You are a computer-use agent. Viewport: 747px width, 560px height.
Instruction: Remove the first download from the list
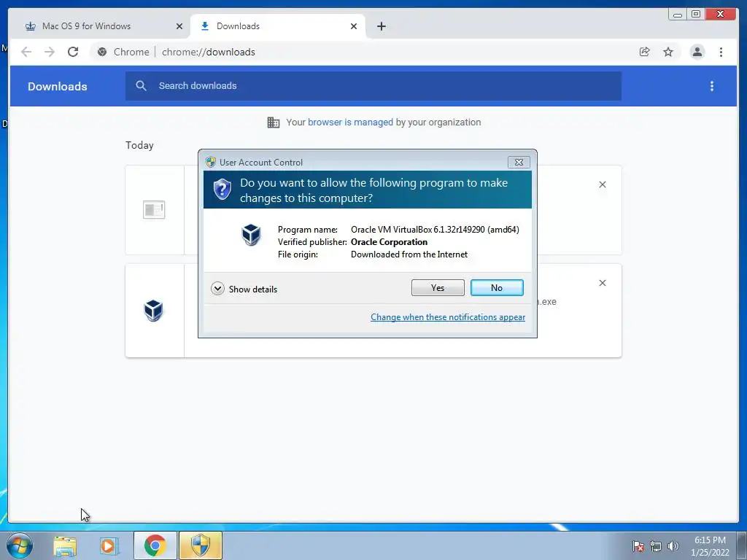point(602,184)
